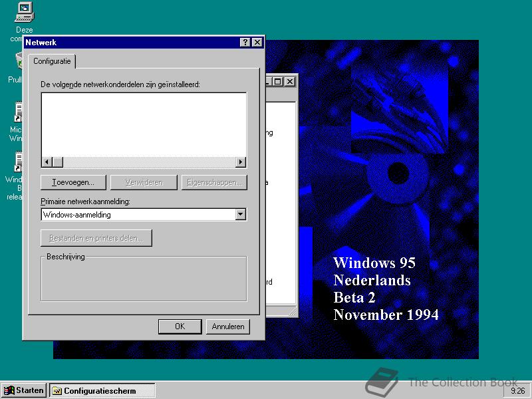Click the list's right scroll arrow
Screen dimensions: 532x399
pos(241,162)
